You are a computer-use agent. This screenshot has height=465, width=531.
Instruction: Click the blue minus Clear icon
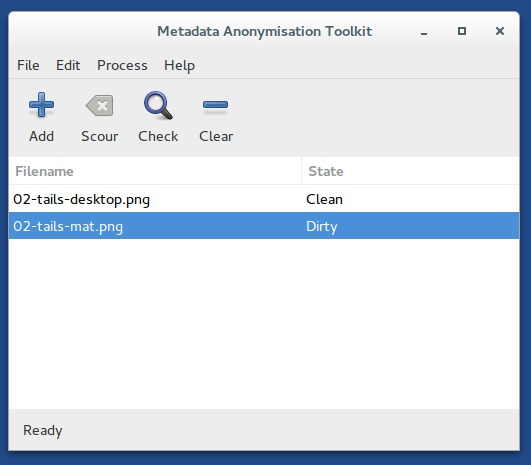216,105
